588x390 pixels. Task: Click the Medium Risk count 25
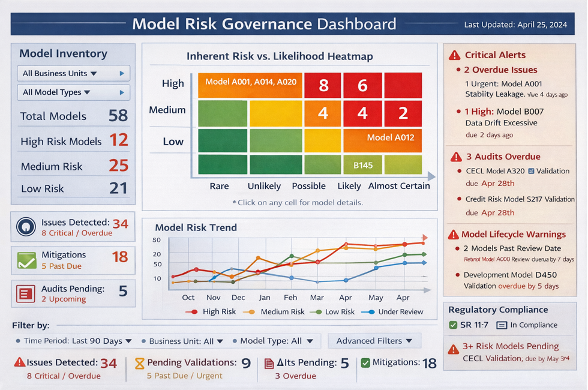[119, 166]
